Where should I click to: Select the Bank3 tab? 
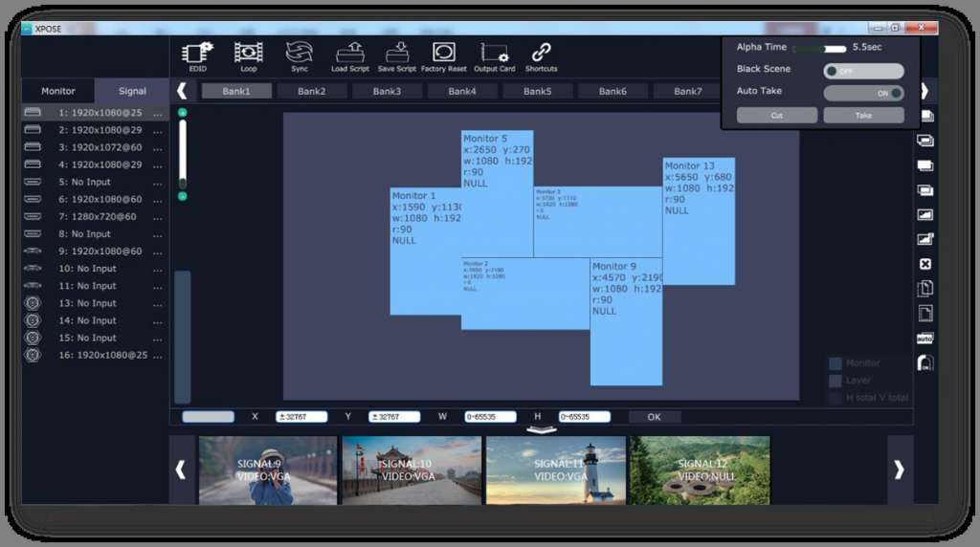(387, 91)
